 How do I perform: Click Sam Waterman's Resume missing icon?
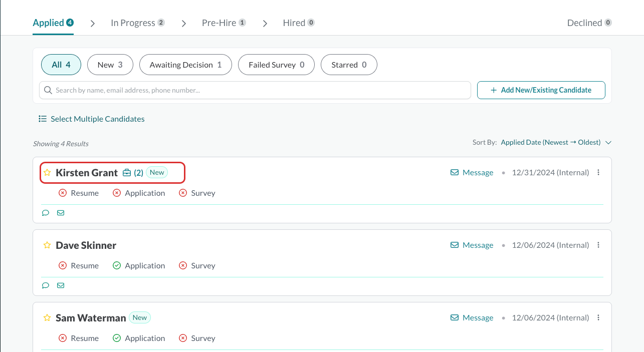click(x=63, y=338)
